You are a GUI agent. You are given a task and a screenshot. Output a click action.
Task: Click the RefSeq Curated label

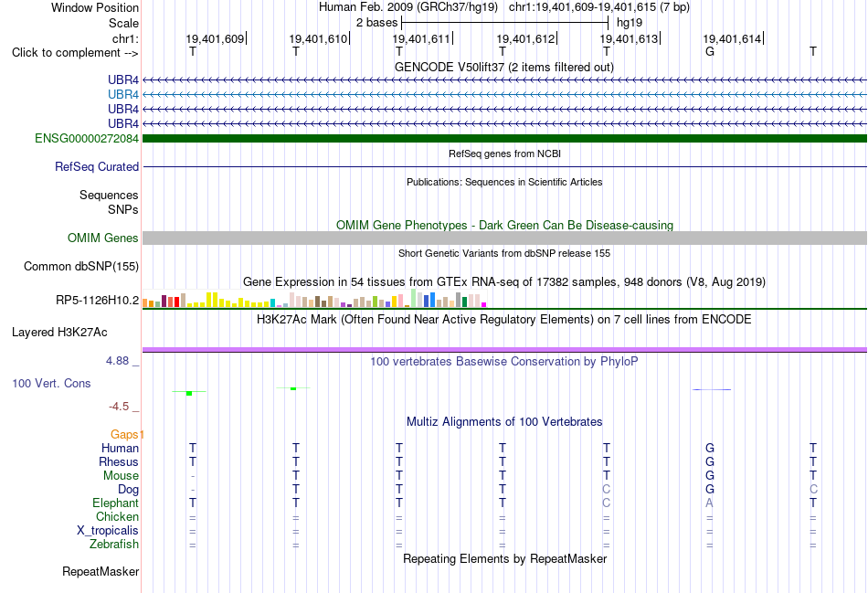coord(96,166)
